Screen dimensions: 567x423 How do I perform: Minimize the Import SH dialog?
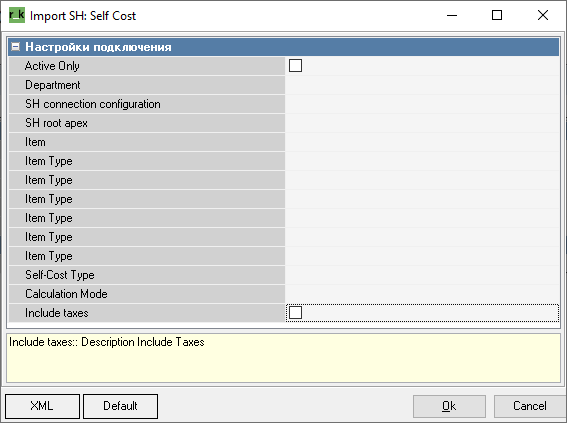(452, 15)
